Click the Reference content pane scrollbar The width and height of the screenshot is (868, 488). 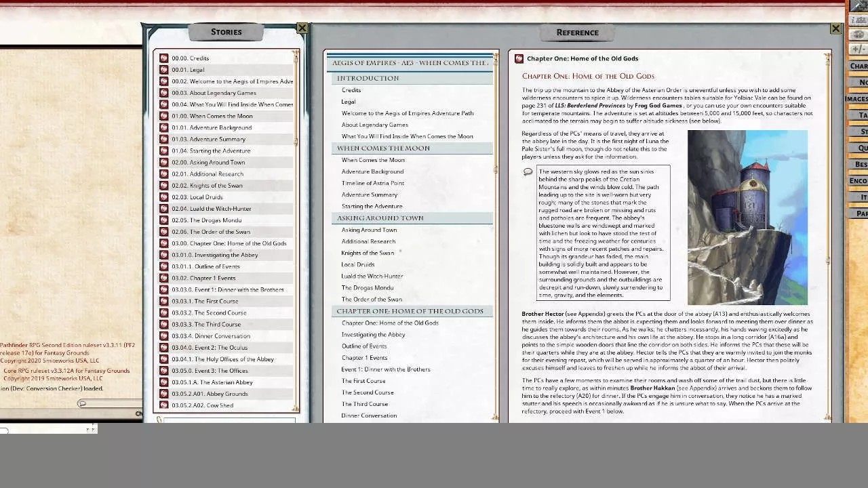click(x=828, y=237)
